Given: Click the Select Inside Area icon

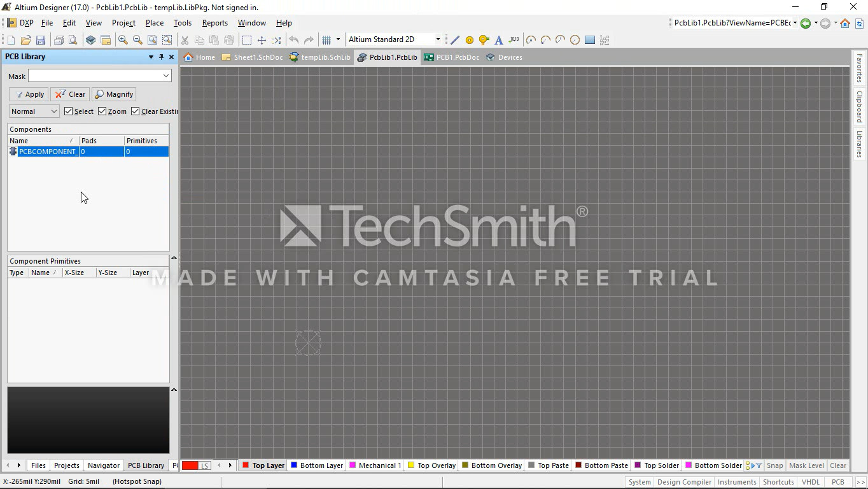Looking at the screenshot, I should click(247, 40).
